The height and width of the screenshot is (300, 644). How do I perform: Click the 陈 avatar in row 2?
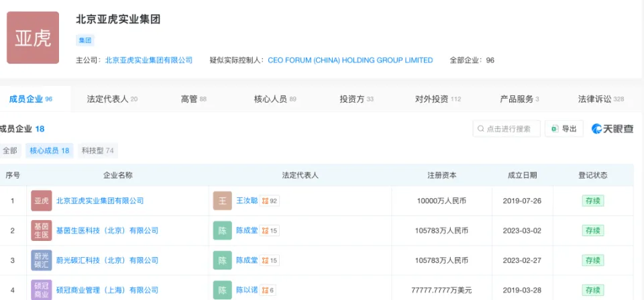point(223,231)
